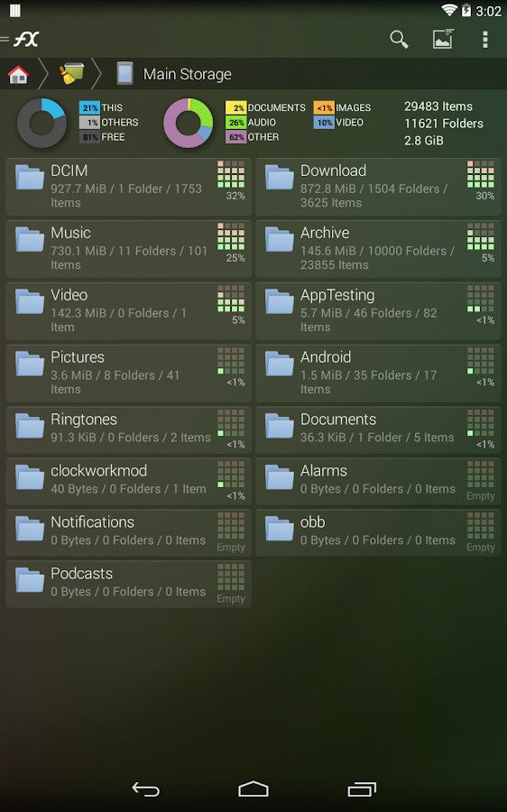Select the cleaning tools broom icon
Image resolution: width=507 pixels, height=812 pixels.
tap(71, 74)
